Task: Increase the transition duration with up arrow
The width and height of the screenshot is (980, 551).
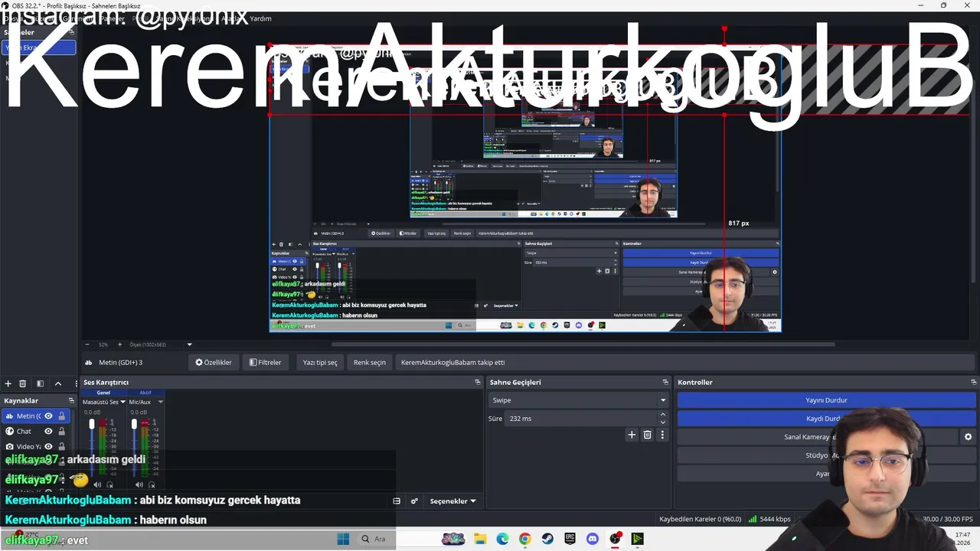Action: [663, 415]
